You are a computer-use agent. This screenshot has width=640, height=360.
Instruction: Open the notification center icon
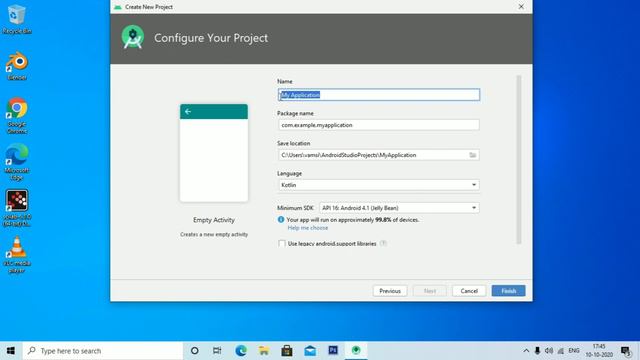click(x=626, y=351)
